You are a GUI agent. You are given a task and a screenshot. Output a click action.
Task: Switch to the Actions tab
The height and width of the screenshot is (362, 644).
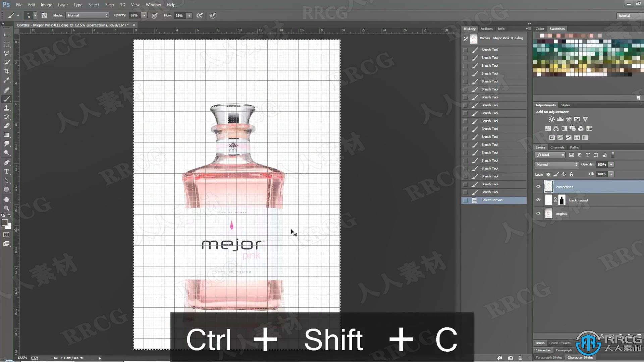pos(486,29)
